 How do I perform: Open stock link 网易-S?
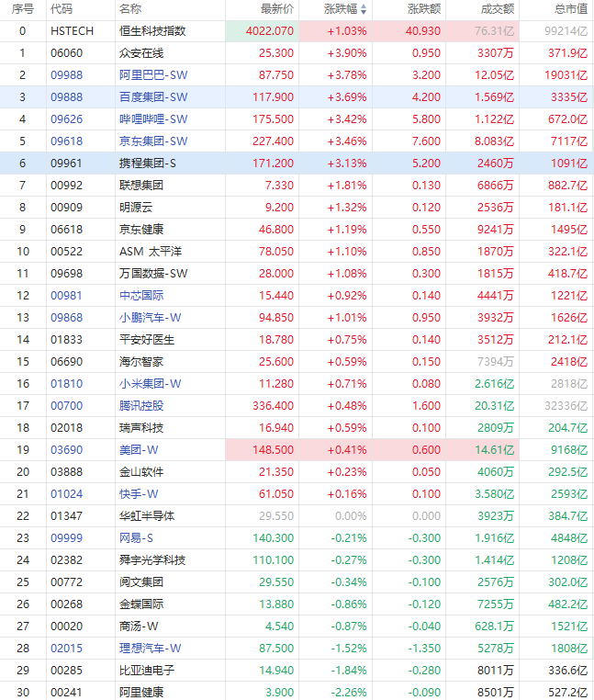click(136, 538)
